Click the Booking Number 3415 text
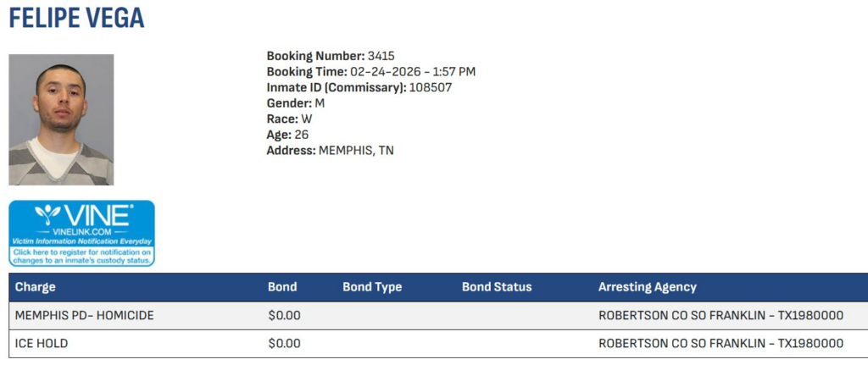Viewport: 868px width, 365px height. coord(331,56)
